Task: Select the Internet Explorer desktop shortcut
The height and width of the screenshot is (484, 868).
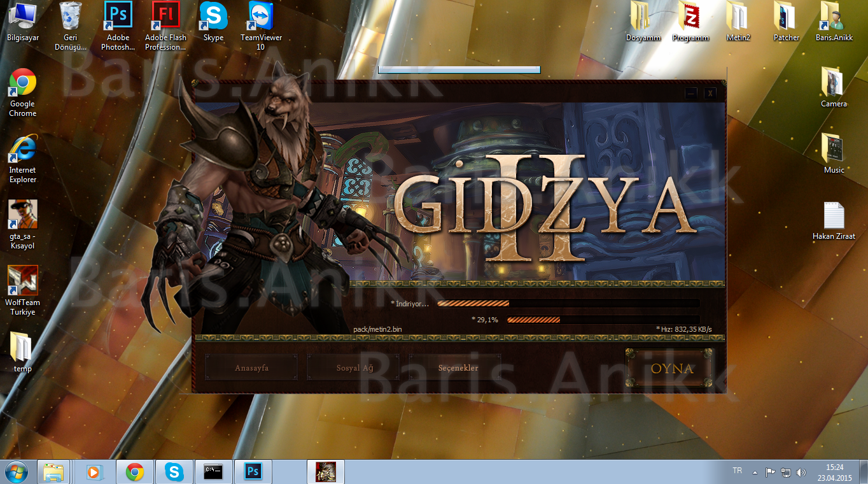Action: tap(22, 159)
